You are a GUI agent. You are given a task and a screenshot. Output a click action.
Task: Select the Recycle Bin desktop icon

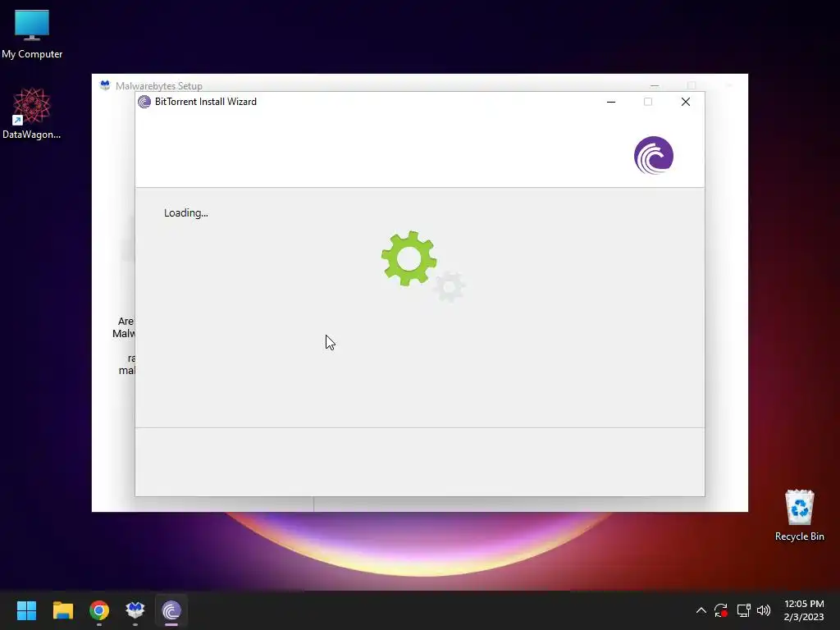(799, 515)
